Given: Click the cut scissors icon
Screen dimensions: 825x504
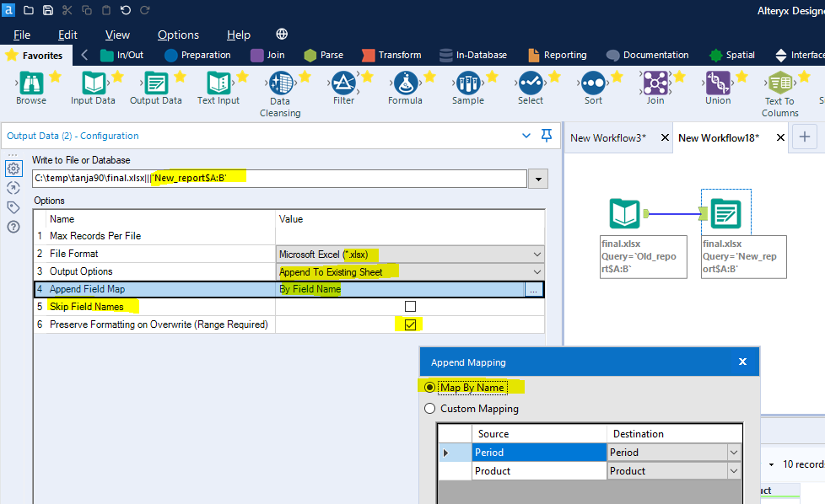Looking at the screenshot, I should pos(67,10).
